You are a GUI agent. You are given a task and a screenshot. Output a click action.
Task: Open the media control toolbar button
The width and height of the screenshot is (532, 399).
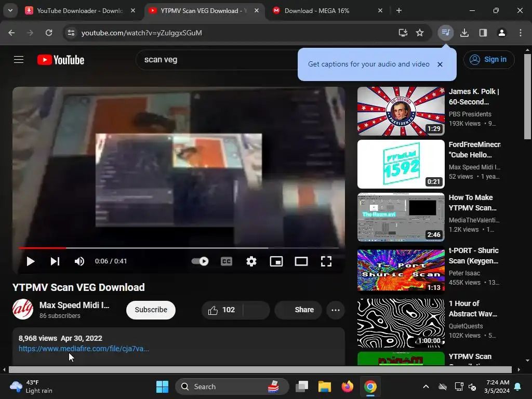pos(445,33)
